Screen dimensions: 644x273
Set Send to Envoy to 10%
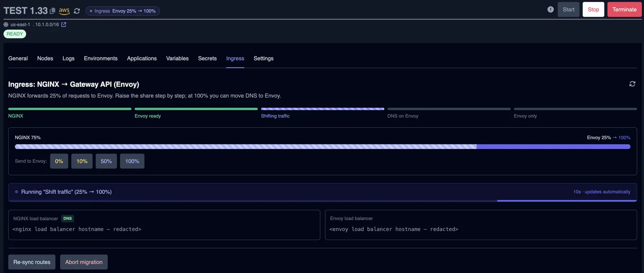click(x=82, y=161)
